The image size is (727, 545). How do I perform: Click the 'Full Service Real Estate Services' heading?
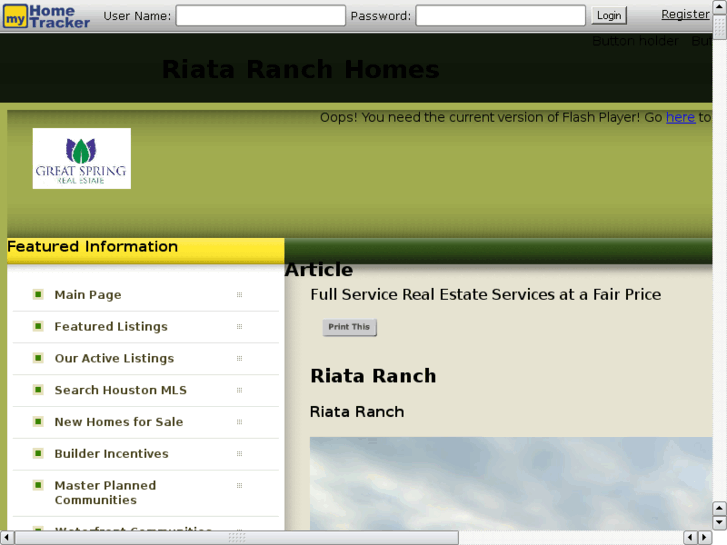[485, 295]
